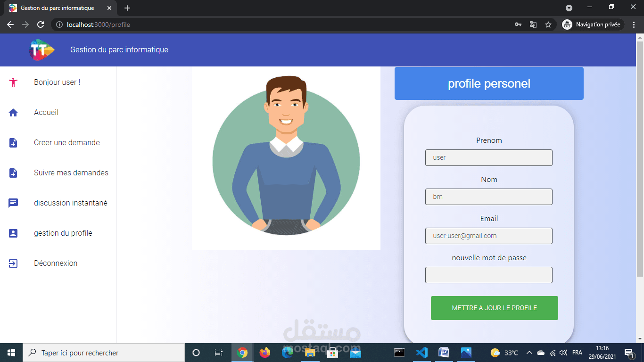Click the account icon for gestion du profile

pos(13,233)
